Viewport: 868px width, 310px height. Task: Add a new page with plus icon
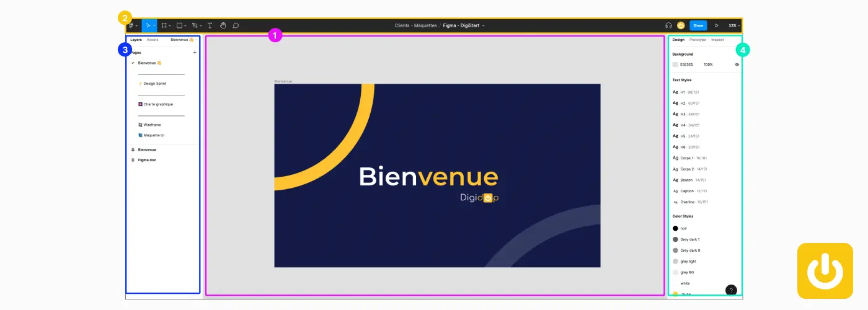pos(195,53)
